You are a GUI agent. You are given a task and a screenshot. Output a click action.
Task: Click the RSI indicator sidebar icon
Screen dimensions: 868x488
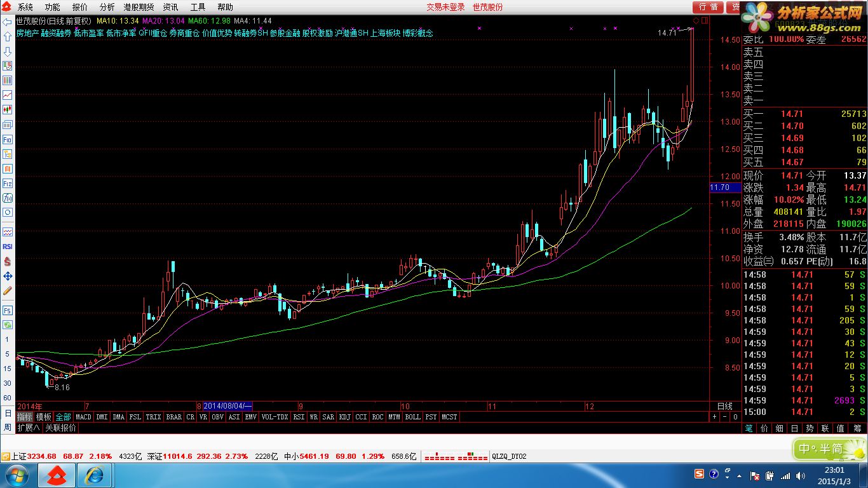8,247
